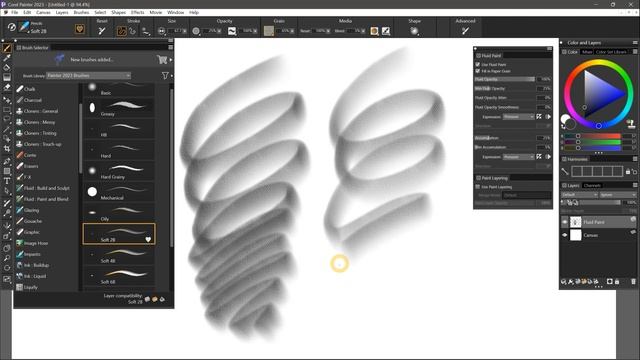Choose the Mechanical brush variant
The image size is (640, 360).
click(119, 192)
